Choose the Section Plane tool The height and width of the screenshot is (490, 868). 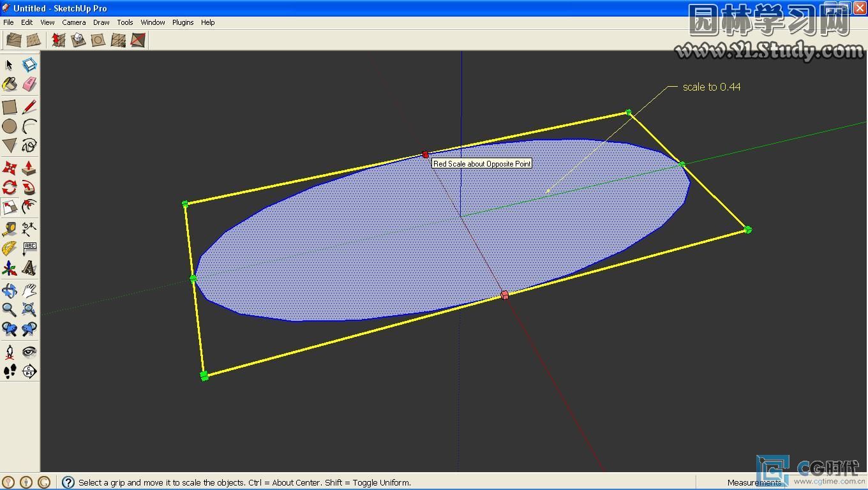coord(29,371)
